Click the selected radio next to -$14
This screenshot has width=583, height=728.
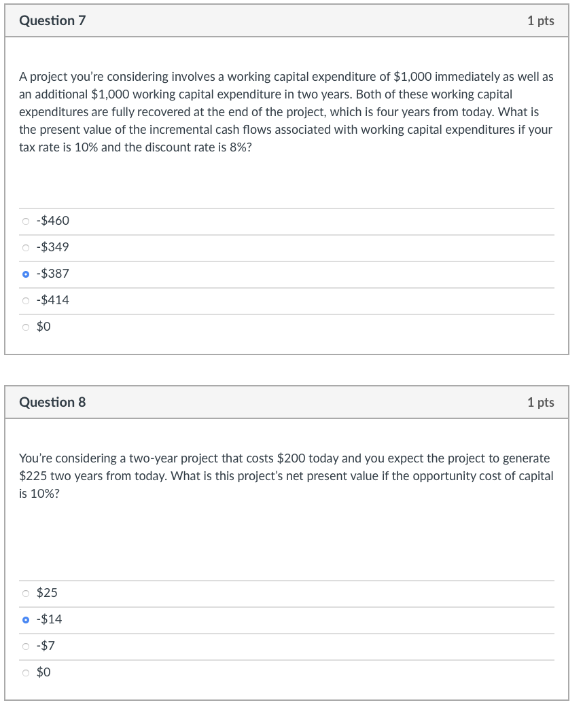click(x=25, y=619)
